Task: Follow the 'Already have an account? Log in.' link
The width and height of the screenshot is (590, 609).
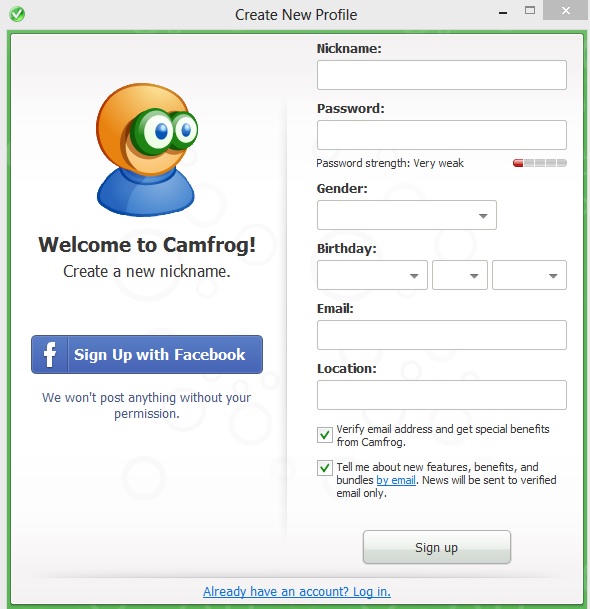Action: click(x=297, y=592)
